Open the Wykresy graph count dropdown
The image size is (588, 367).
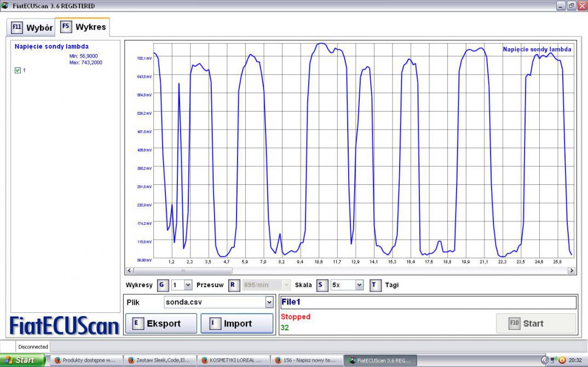coord(188,285)
